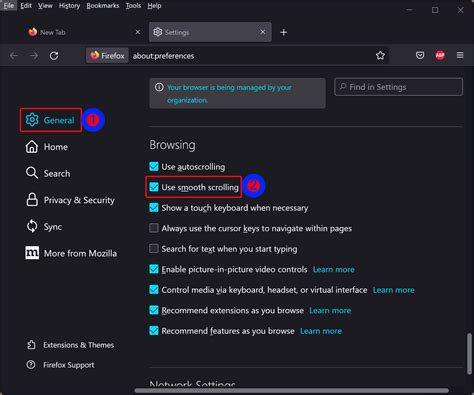The image size is (474, 395).
Task: Open a new tab with plus icon
Action: pyautogui.click(x=284, y=32)
